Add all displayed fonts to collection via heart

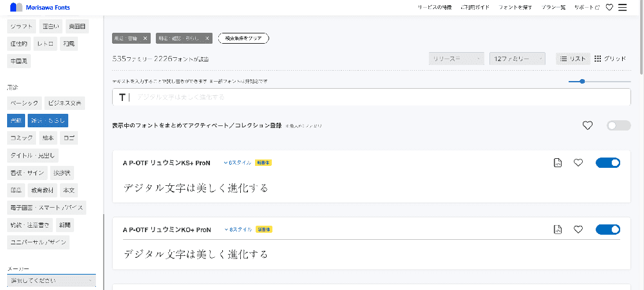point(587,125)
